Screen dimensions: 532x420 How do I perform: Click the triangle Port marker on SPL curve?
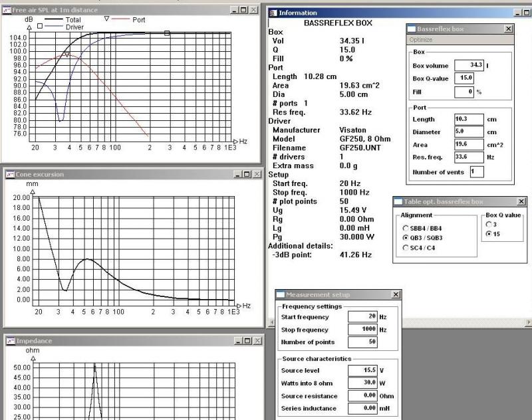[x=66, y=56]
